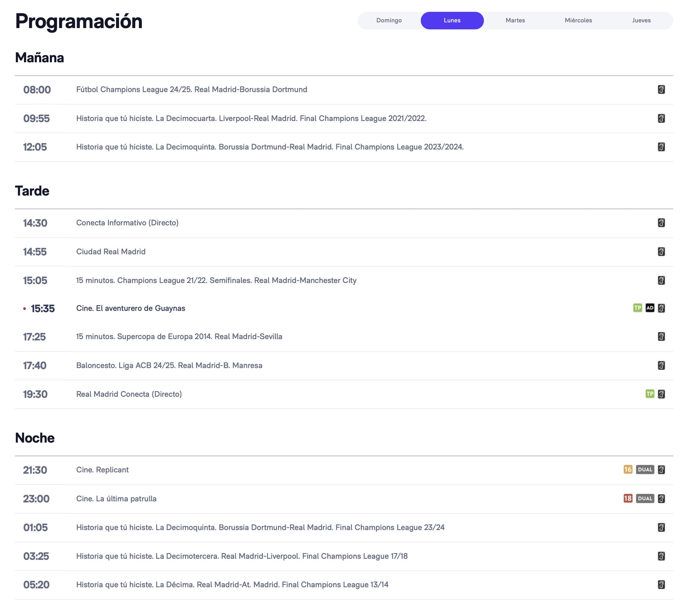This screenshot has width=700, height=605.
Task: Click the TP icon on Real Madrid Conecta
Action: tap(649, 394)
